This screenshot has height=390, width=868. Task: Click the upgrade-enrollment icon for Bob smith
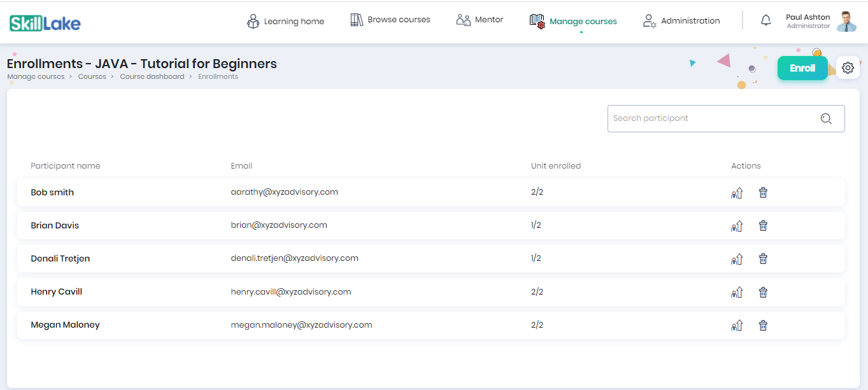pyautogui.click(x=737, y=193)
